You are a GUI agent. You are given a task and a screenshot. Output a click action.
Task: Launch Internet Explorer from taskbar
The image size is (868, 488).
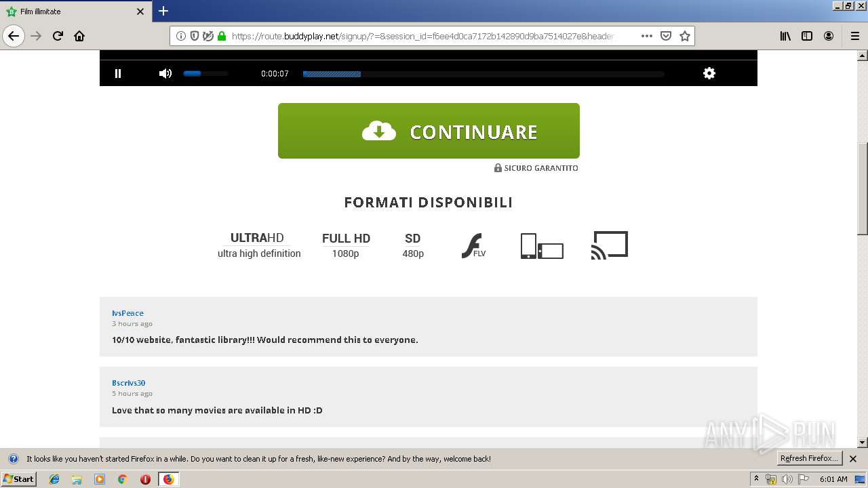coord(54,479)
